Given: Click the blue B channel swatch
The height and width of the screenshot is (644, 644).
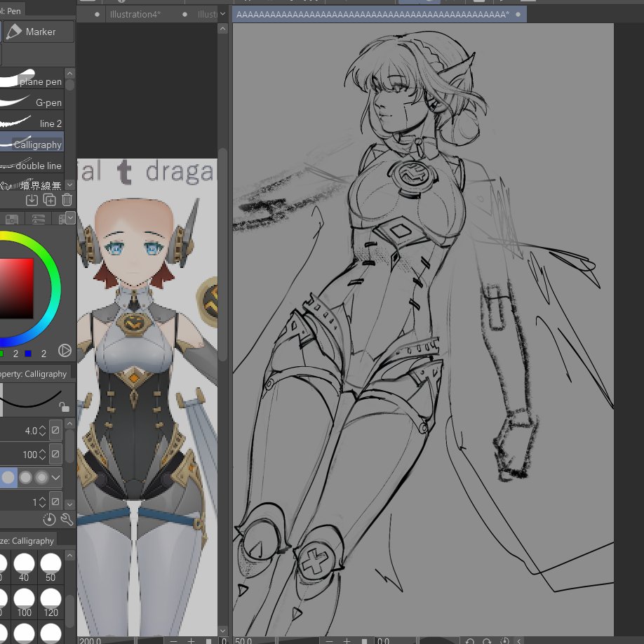Looking at the screenshot, I should pyautogui.click(x=28, y=354).
